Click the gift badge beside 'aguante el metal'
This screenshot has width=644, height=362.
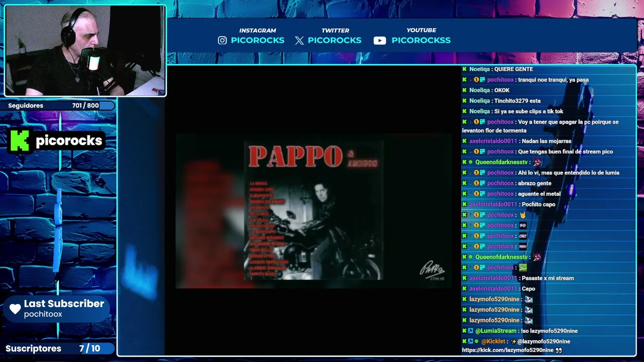[x=482, y=194]
